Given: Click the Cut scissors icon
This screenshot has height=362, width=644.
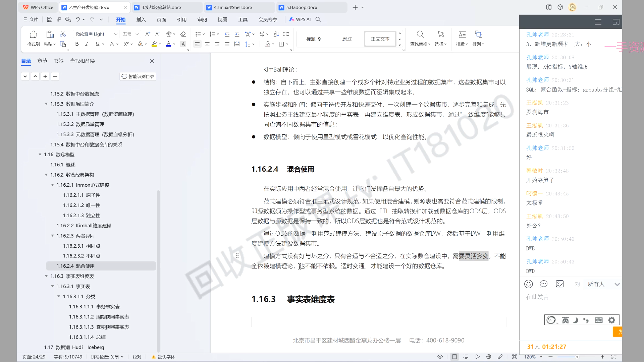Looking at the screenshot, I should coord(63,34).
